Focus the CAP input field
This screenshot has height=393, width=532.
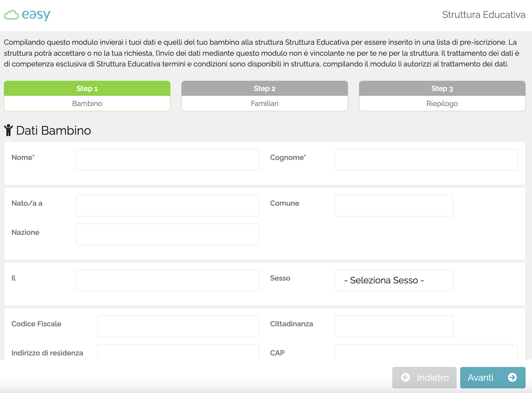pos(426,353)
